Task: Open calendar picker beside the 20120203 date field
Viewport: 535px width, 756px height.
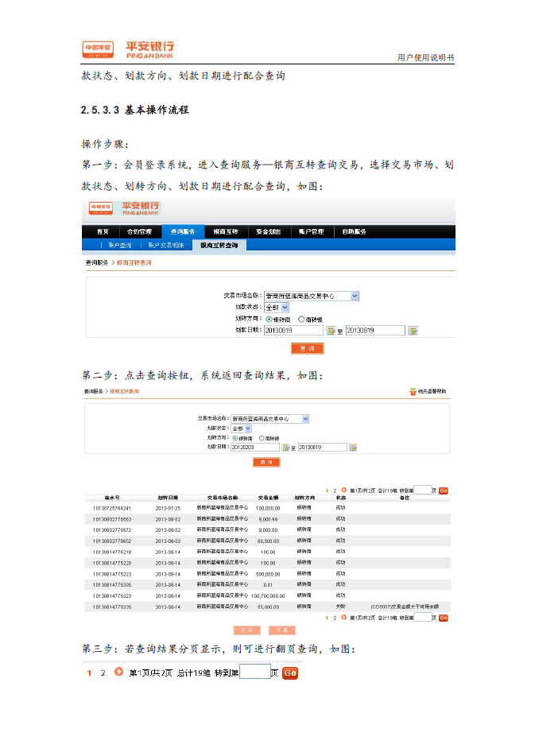Action: (x=286, y=448)
